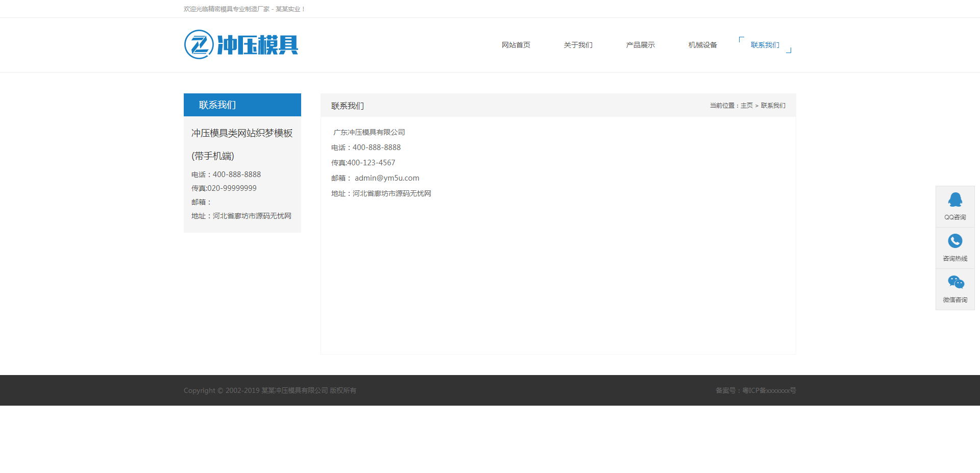The image size is (980, 473).
Task: Click the 主页 breadcrumb link
Action: [746, 106]
